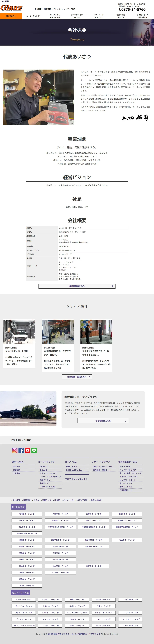
Task: Open the バイクコーティング footer link
Action: click(47, 487)
